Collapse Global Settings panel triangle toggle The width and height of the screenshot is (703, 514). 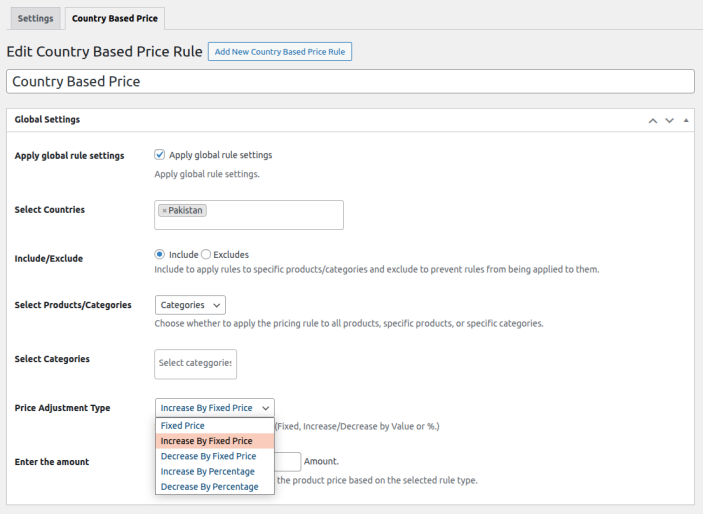686,120
